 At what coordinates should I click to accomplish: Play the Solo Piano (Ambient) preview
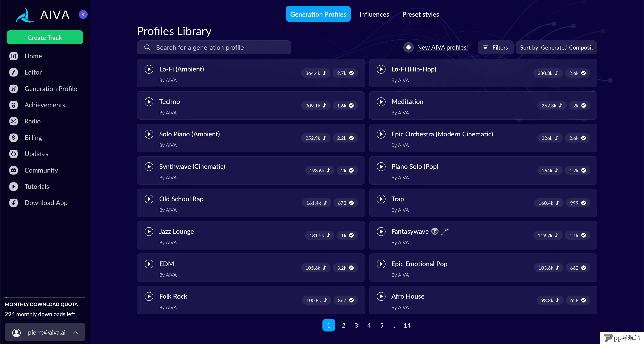149,134
